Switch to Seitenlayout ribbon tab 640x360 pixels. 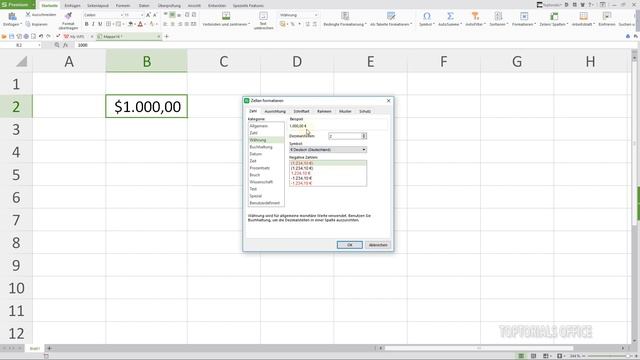pyautogui.click(x=98, y=6)
